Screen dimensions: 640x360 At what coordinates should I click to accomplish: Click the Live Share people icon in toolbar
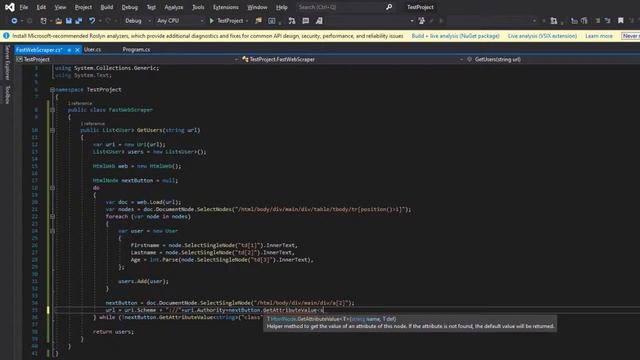coord(421,20)
